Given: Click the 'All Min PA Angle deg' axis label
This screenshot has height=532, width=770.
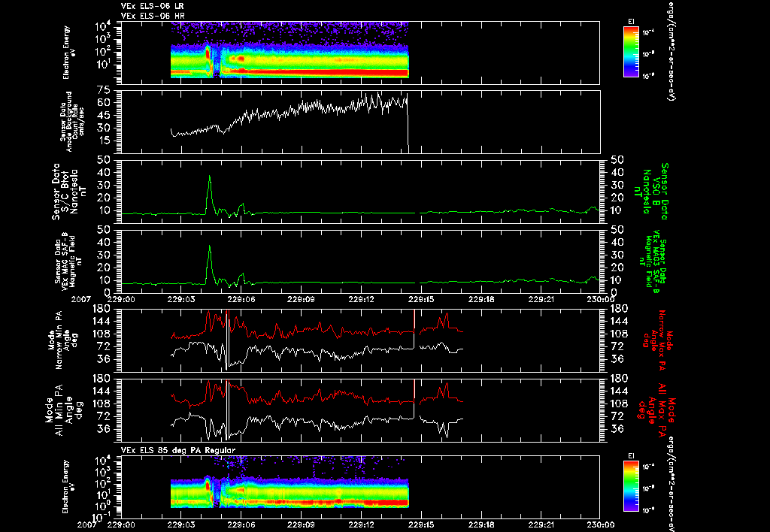Looking at the screenshot, I should pos(69,410).
